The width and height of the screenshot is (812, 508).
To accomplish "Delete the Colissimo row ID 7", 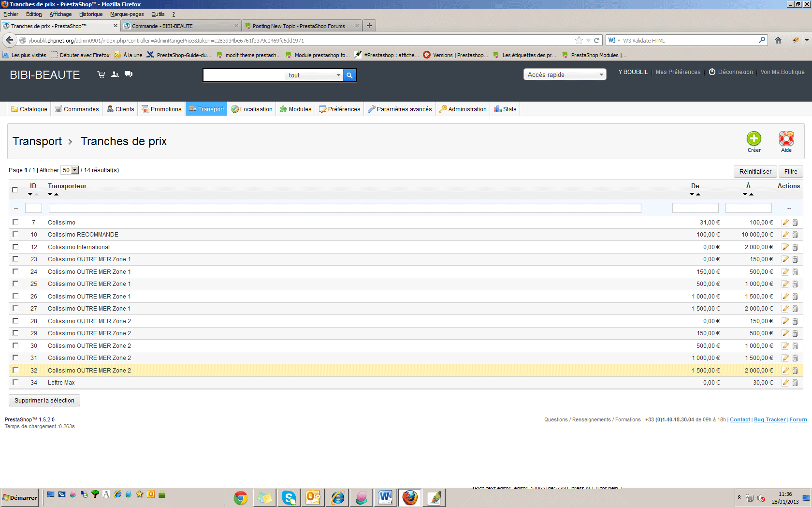I will point(795,223).
